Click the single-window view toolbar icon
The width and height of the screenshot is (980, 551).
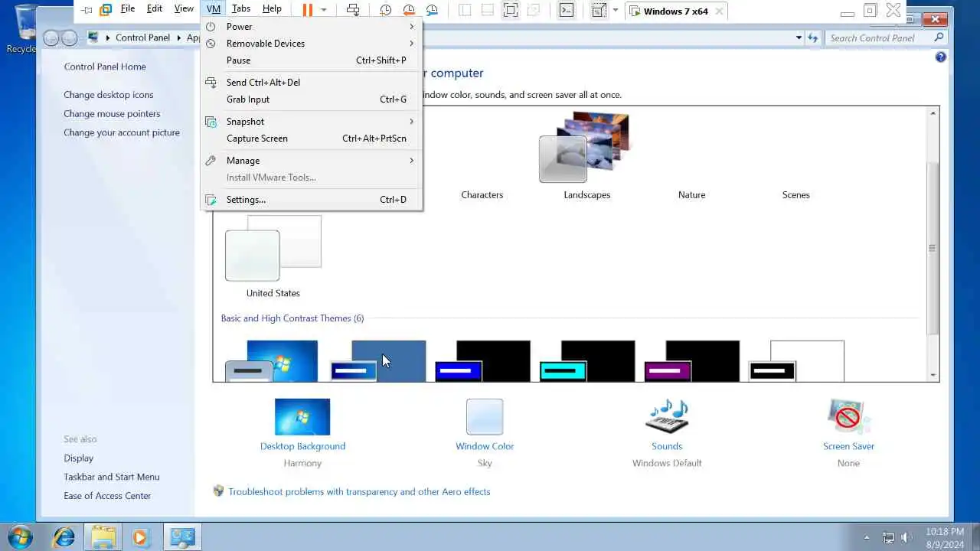click(x=465, y=10)
